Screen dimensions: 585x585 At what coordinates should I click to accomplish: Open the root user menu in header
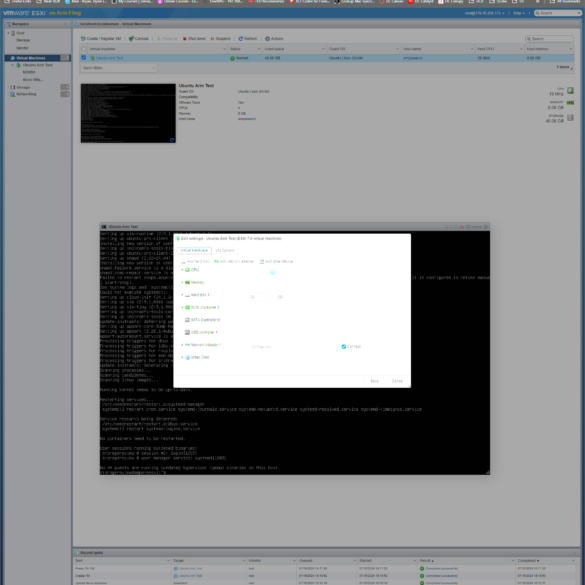[x=484, y=13]
